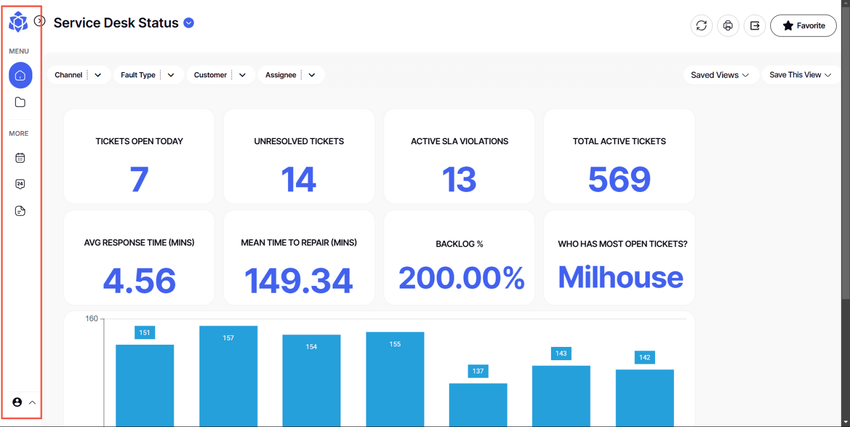The image size is (850, 427).
Task: Expand the Customer filter dropdown
Action: (221, 75)
